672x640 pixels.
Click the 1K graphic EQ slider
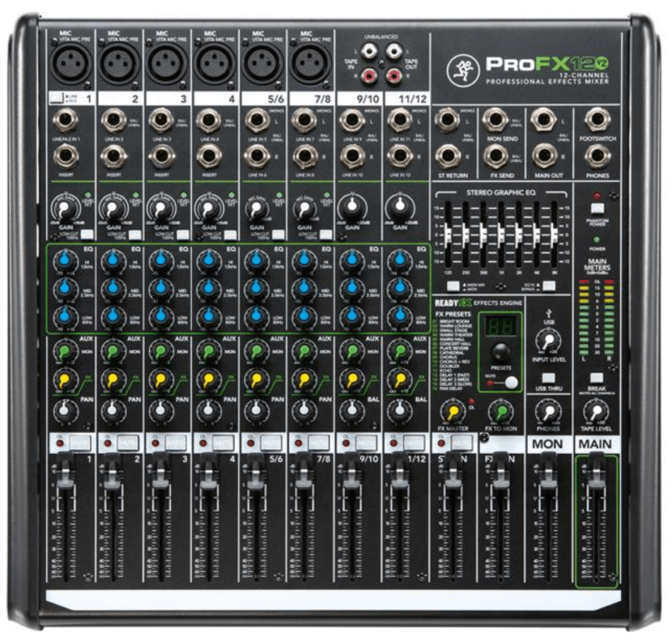click(501, 234)
